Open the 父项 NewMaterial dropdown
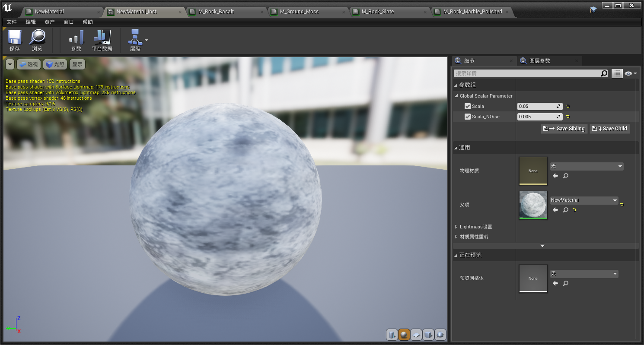 (583, 200)
